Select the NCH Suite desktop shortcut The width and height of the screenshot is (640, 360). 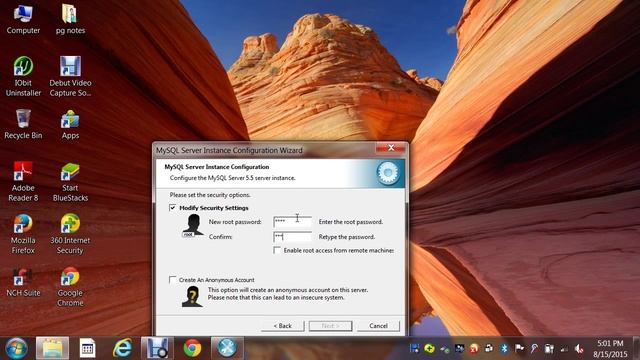(23, 282)
